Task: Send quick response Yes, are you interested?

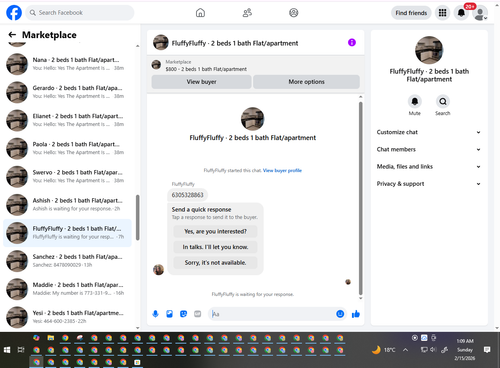Action: click(x=215, y=231)
